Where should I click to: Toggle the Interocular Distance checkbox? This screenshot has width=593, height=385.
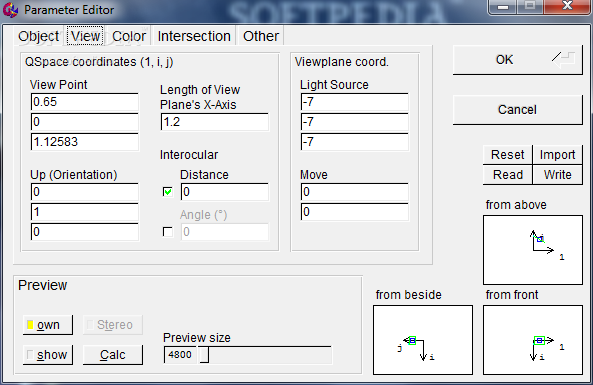pos(168,192)
